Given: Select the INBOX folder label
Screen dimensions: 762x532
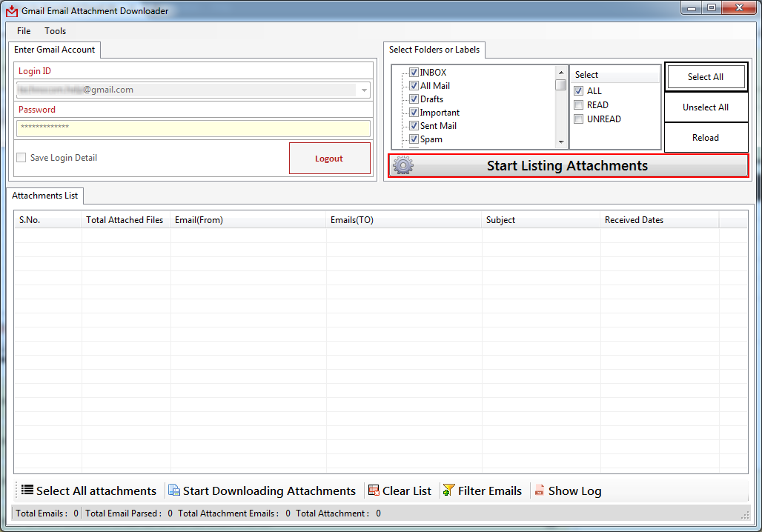Looking at the screenshot, I should coord(433,73).
